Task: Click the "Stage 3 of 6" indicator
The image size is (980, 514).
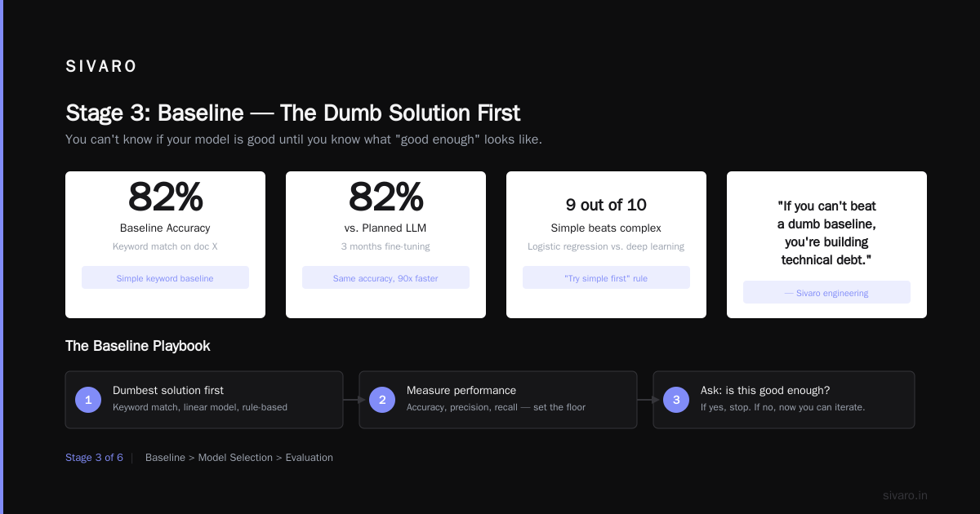Action: tap(94, 458)
